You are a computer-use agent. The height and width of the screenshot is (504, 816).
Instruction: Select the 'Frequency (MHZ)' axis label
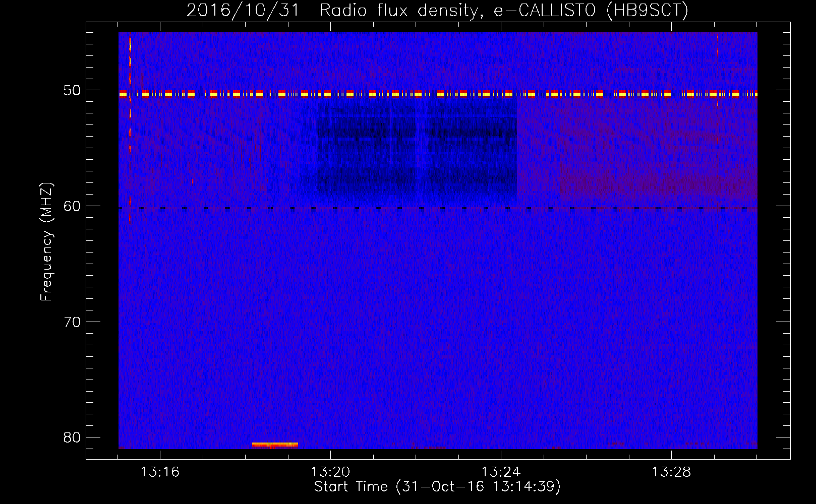tap(46, 242)
